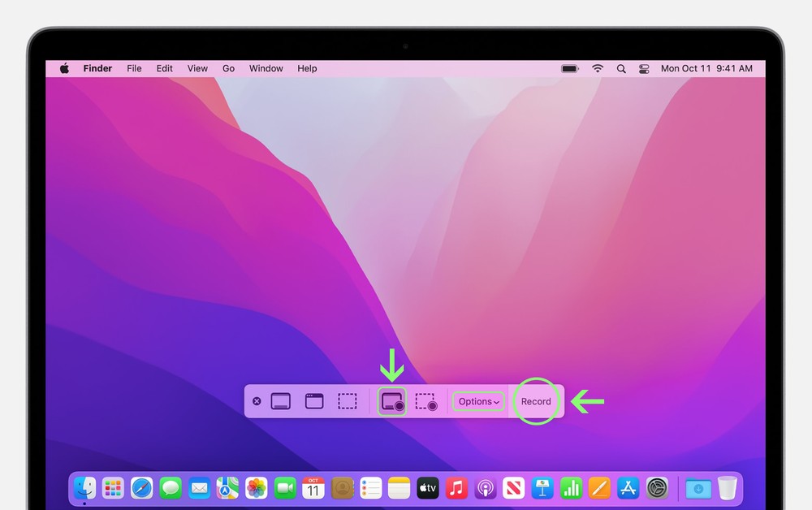This screenshot has height=510, width=812.
Task: Select Capture Entire Screen icon
Action: [x=281, y=401]
